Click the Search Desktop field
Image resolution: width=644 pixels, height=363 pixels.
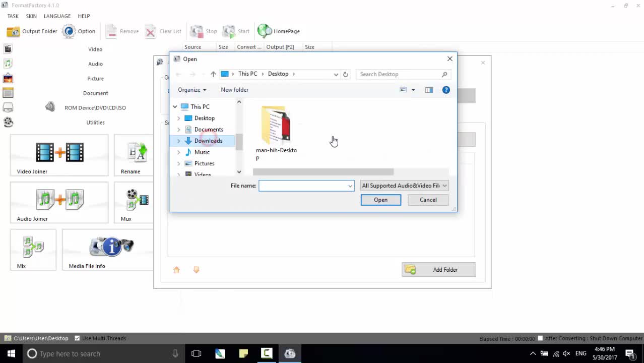[x=403, y=74]
